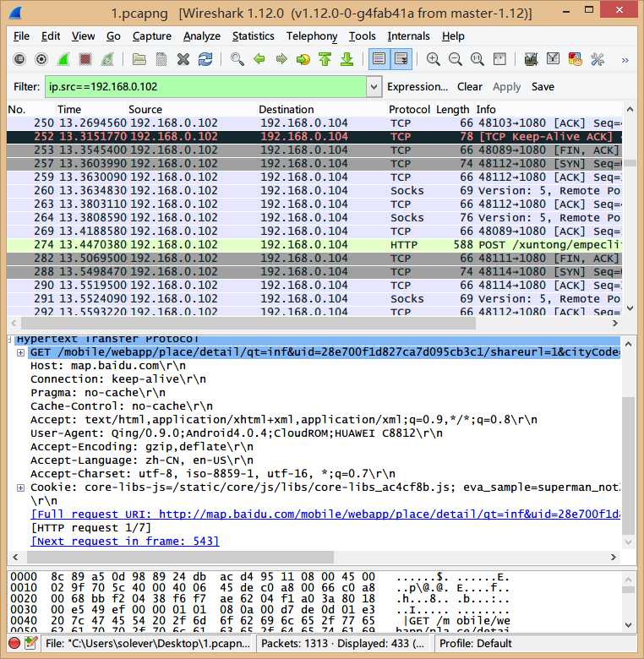
Task: Open the Statistics menu
Action: pos(253,36)
